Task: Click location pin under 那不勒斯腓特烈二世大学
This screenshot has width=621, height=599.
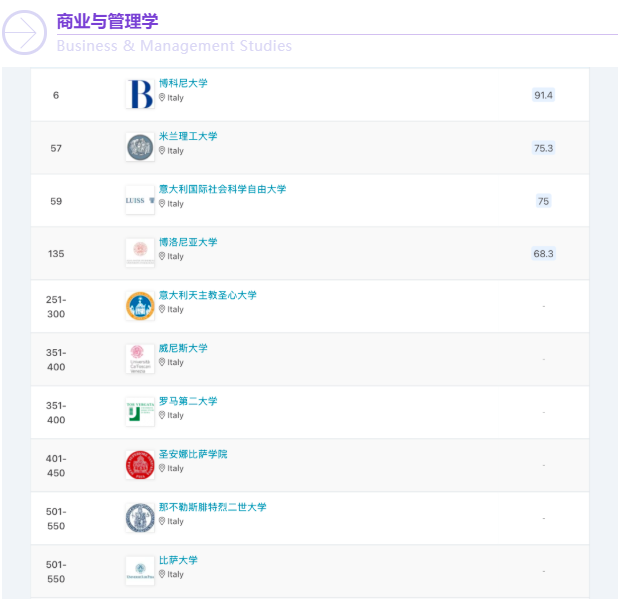Action: [x=162, y=521]
